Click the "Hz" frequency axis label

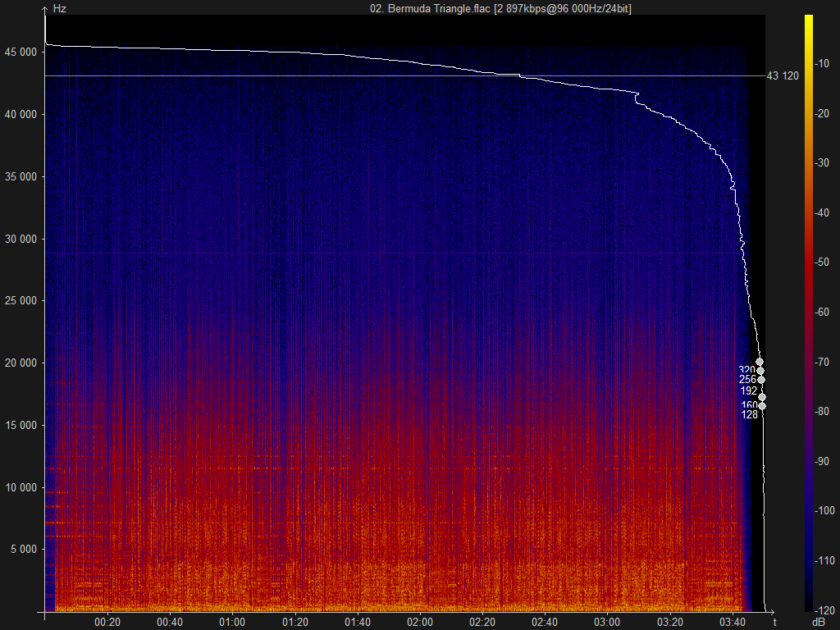tap(59, 8)
